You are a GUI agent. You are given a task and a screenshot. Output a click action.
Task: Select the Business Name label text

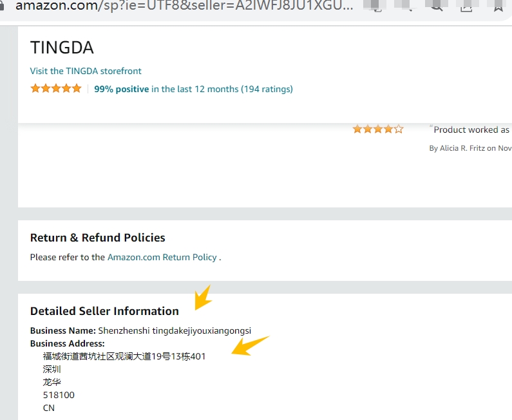(x=62, y=330)
